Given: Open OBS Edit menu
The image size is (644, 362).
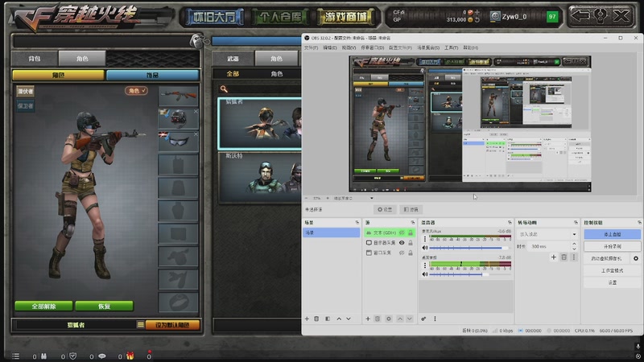Looking at the screenshot, I should (x=330, y=47).
